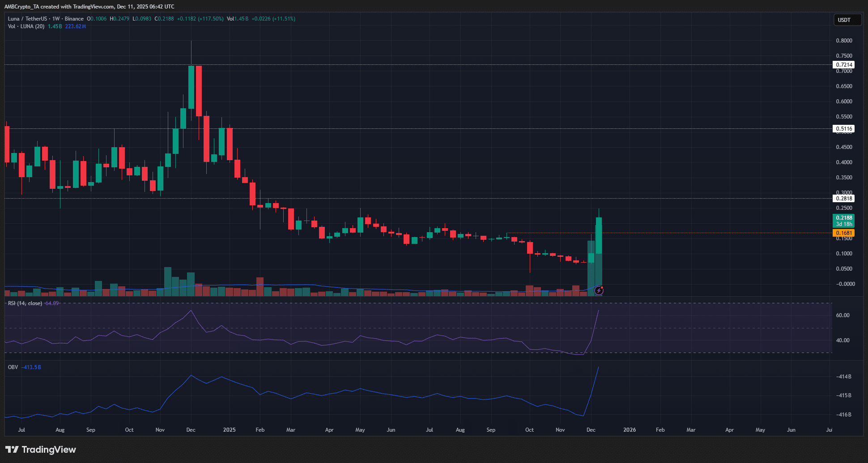
Task: Select the Binance exchange label in the legend
Action: (74, 19)
